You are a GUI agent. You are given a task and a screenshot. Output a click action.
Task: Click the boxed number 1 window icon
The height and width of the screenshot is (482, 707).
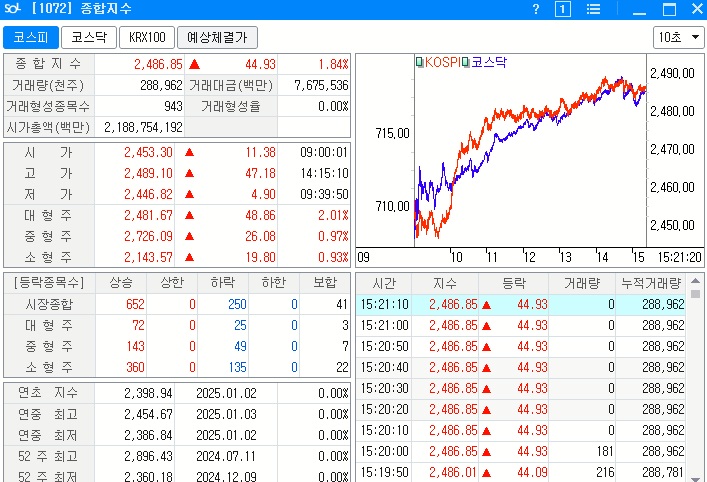[x=562, y=9]
